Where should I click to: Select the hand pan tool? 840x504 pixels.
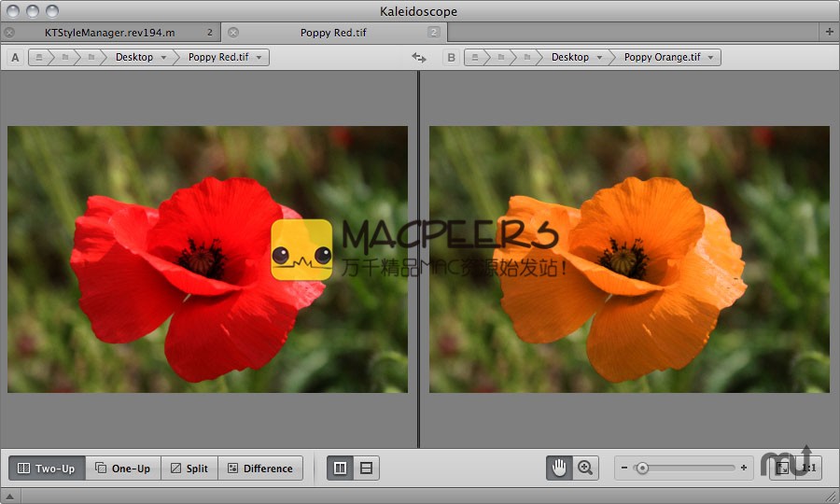pyautogui.click(x=559, y=469)
